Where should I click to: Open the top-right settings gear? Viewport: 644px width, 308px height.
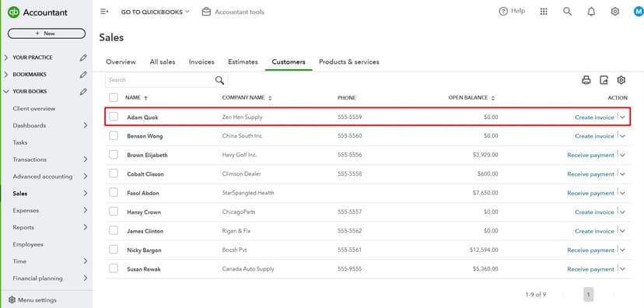[x=615, y=12]
